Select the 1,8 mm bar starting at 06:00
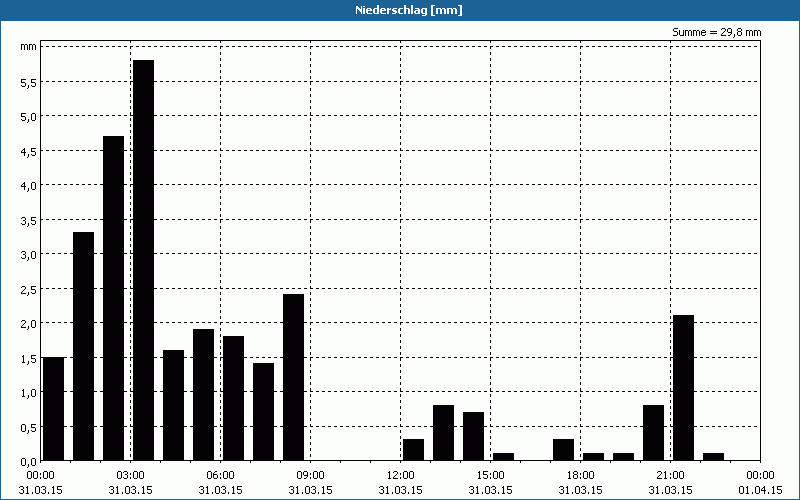The height and width of the screenshot is (500, 800). tap(233, 398)
